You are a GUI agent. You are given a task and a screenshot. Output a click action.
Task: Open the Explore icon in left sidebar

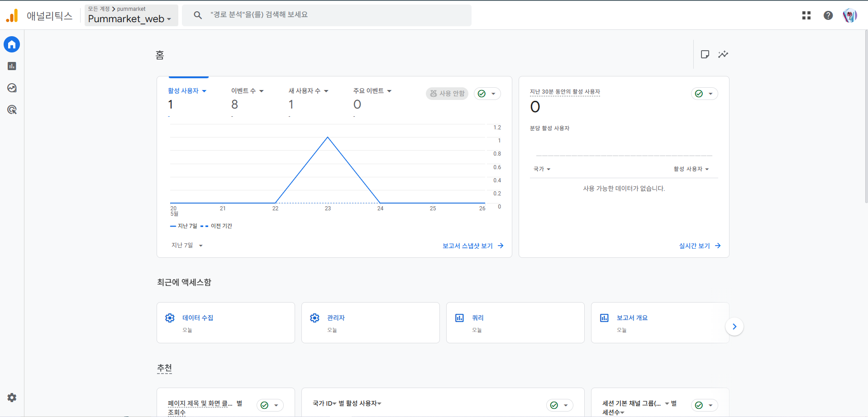(12, 88)
